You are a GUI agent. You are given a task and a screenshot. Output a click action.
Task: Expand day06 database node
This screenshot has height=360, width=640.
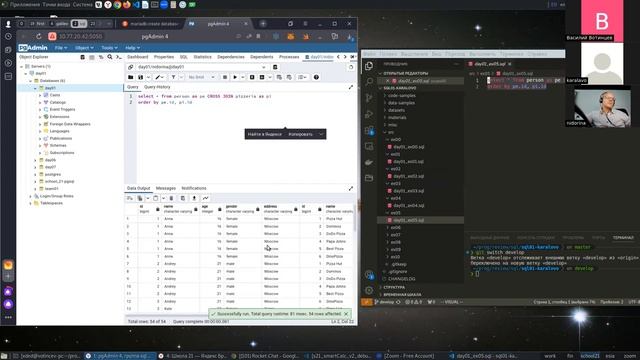(x=35, y=160)
